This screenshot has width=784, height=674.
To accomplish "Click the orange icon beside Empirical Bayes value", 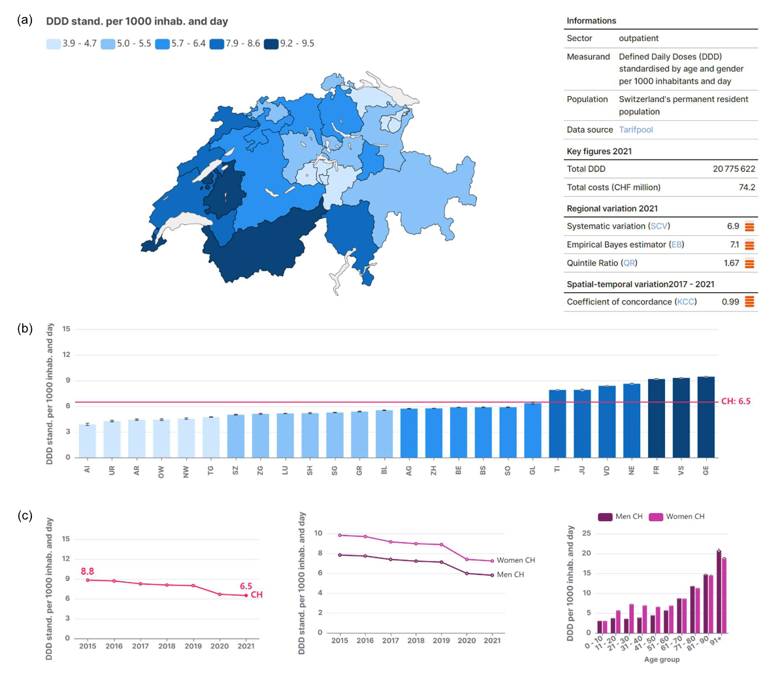I will point(749,245).
